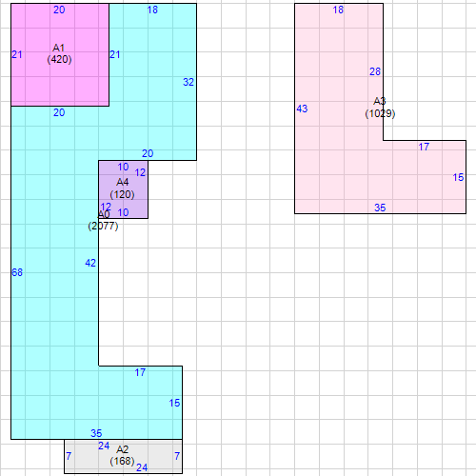Click the A1 area name label

[x=59, y=48]
